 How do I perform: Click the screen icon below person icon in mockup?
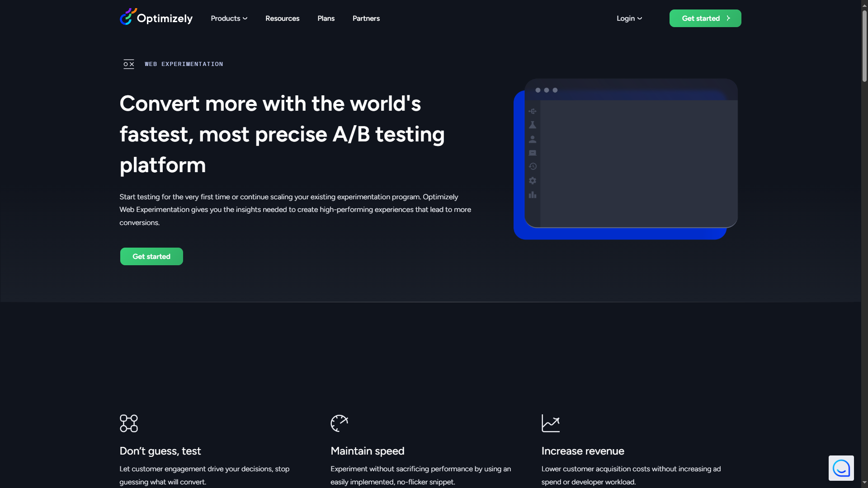point(533,153)
